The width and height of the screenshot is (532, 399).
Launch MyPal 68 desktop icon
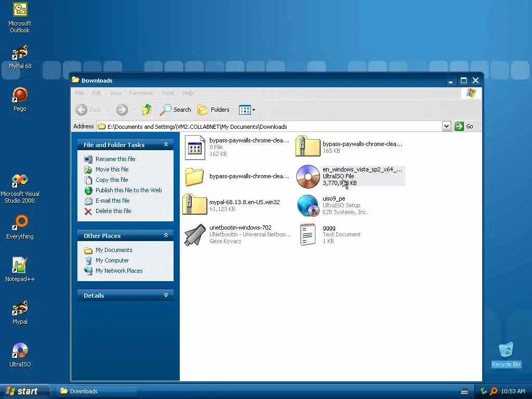pos(20,57)
